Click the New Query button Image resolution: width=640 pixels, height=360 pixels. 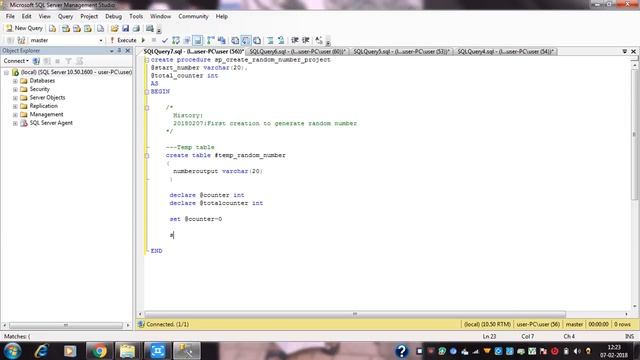point(24,28)
